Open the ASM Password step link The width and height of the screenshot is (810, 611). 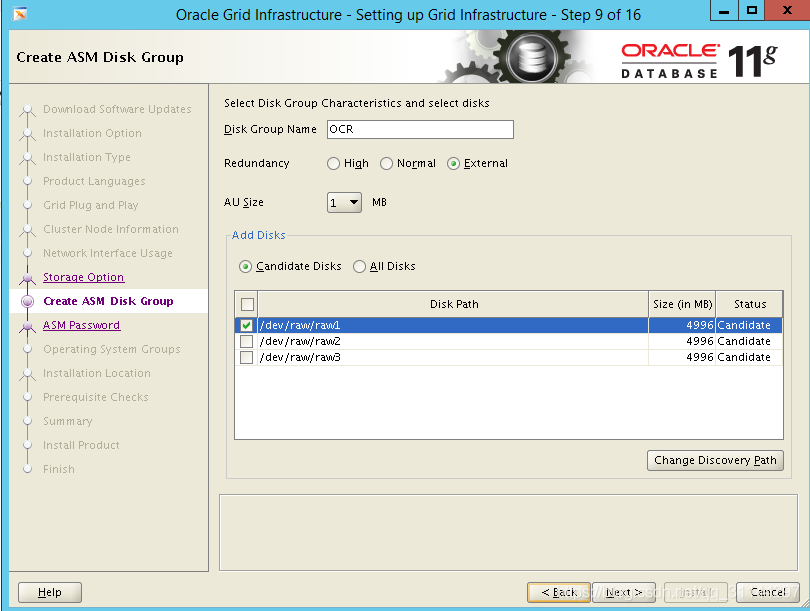point(82,325)
